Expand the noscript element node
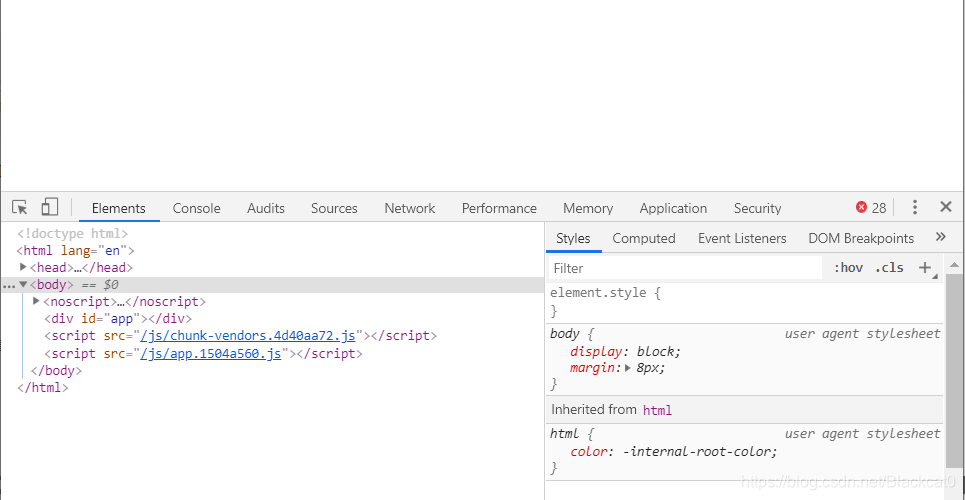The height and width of the screenshot is (500, 965). pyautogui.click(x=36, y=301)
